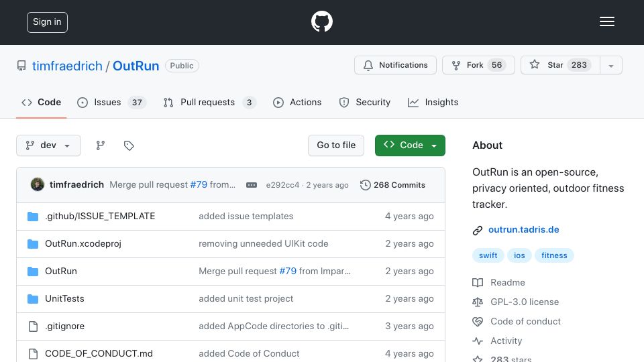This screenshot has height=362, width=644.
Task: Open the GPL-3.0 license link
Action: [525, 302]
